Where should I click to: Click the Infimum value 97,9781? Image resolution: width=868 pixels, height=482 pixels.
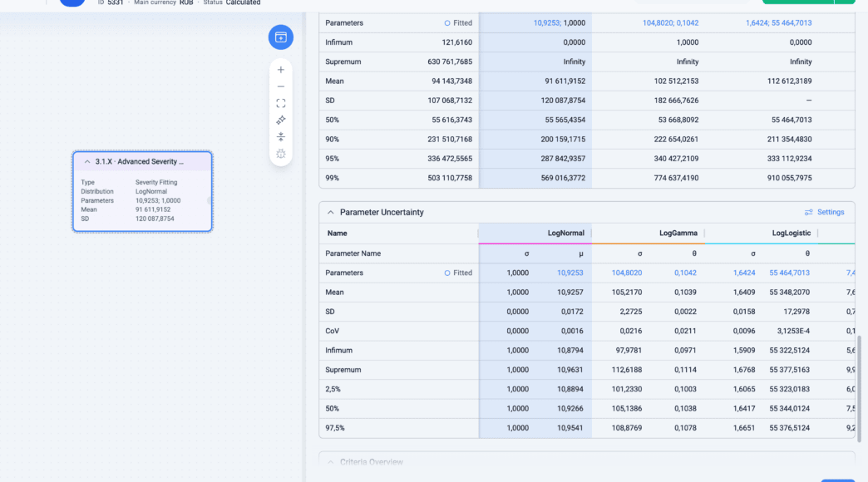tap(629, 351)
